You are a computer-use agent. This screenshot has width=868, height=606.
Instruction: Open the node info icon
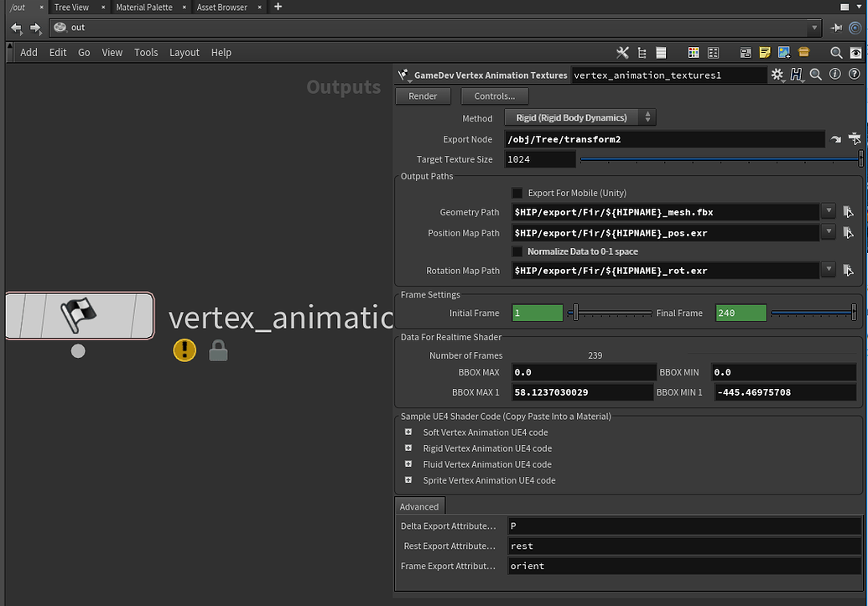point(834,74)
